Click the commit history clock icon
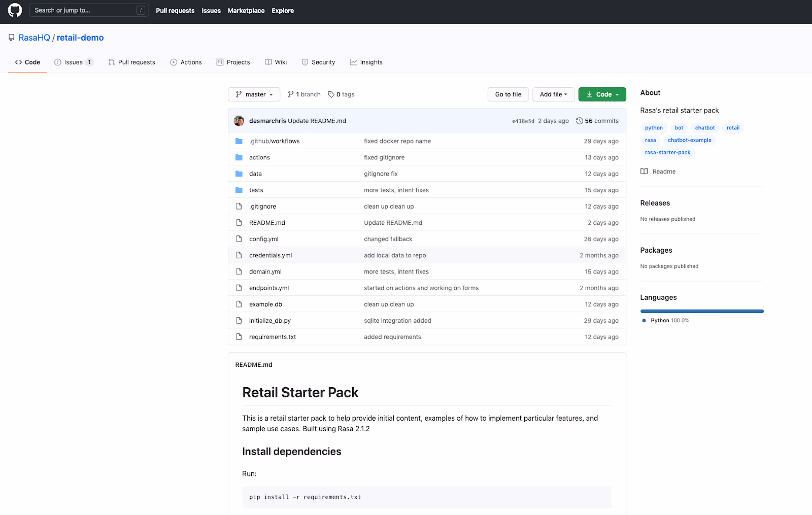The image size is (812, 515). [x=580, y=121]
